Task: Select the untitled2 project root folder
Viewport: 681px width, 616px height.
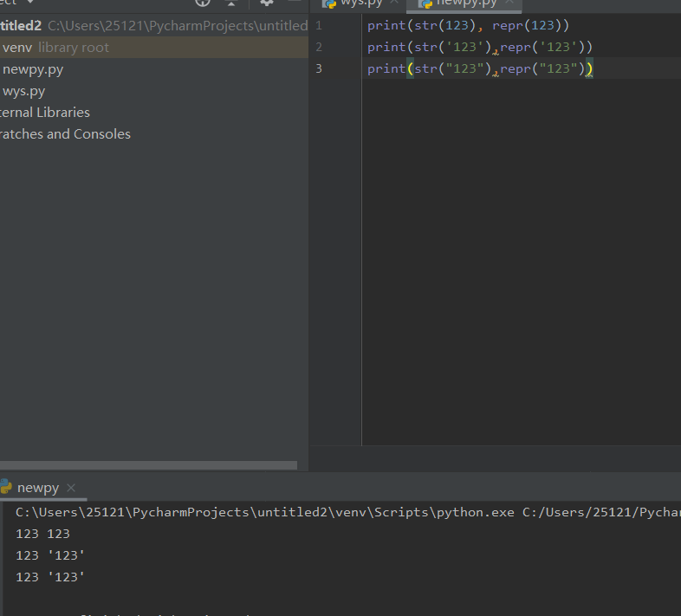Action: point(154,26)
